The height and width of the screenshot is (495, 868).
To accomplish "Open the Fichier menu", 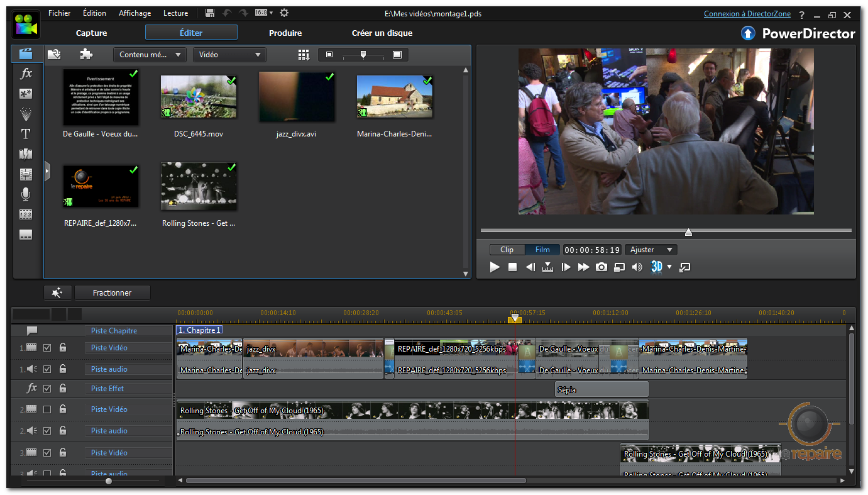I will 59,13.
